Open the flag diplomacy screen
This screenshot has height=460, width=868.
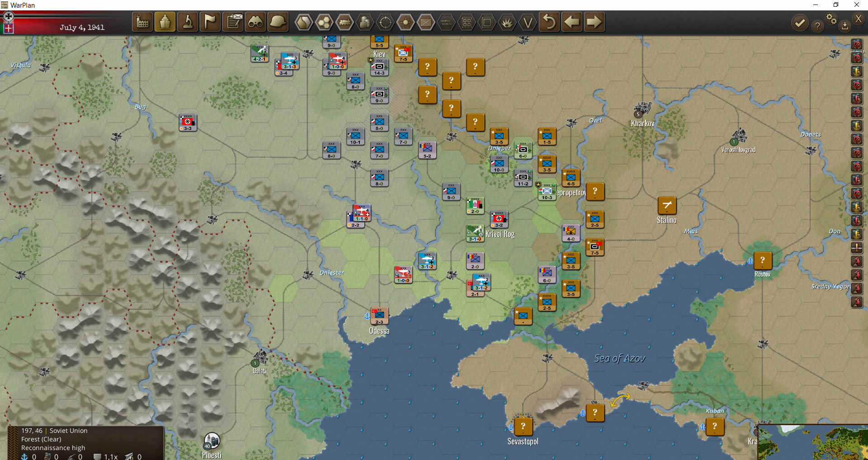click(210, 22)
